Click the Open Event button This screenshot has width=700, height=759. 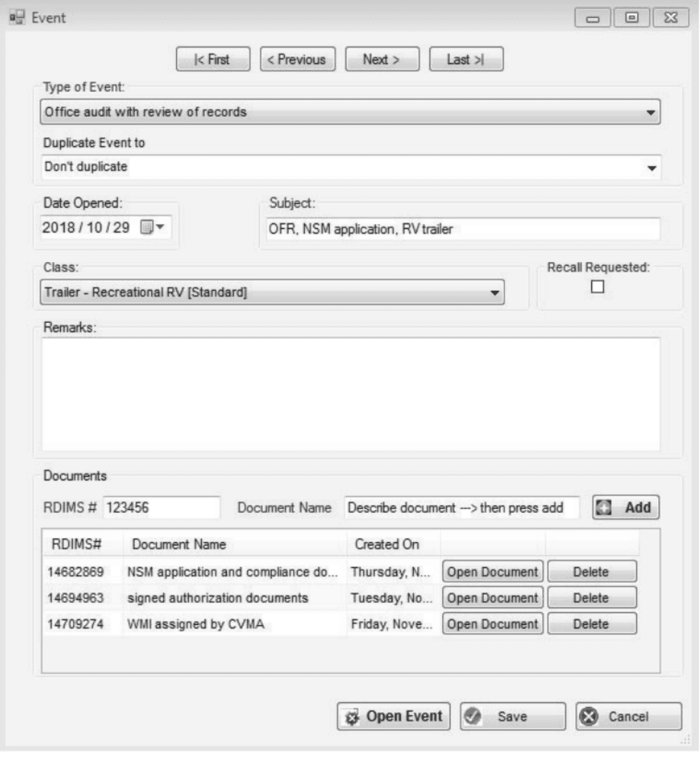tap(394, 716)
